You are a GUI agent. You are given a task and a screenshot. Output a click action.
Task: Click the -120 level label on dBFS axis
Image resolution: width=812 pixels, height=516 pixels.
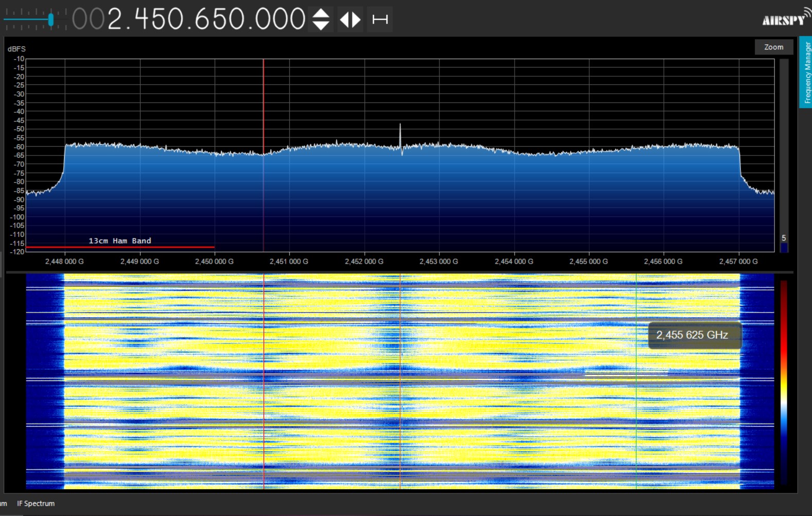(x=17, y=252)
